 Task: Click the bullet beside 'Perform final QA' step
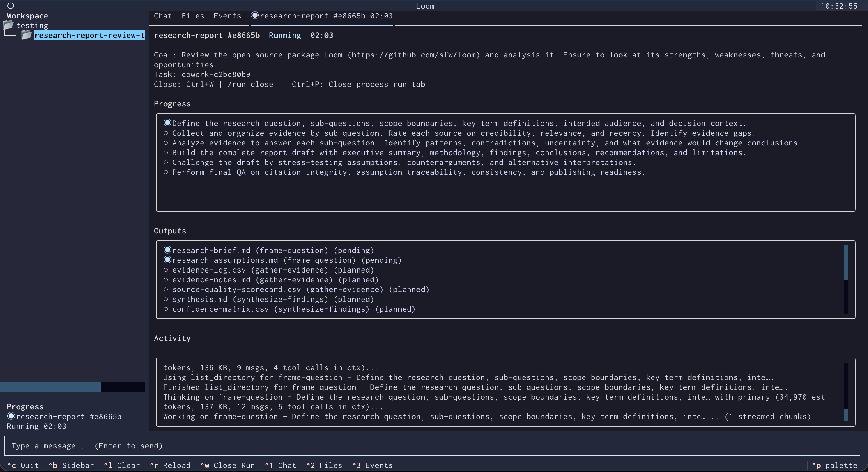166,172
